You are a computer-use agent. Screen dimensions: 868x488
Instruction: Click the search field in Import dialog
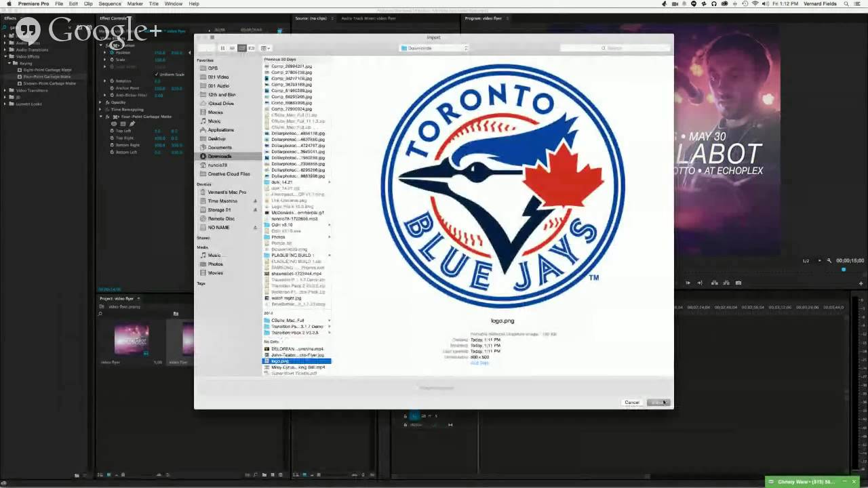pos(614,48)
